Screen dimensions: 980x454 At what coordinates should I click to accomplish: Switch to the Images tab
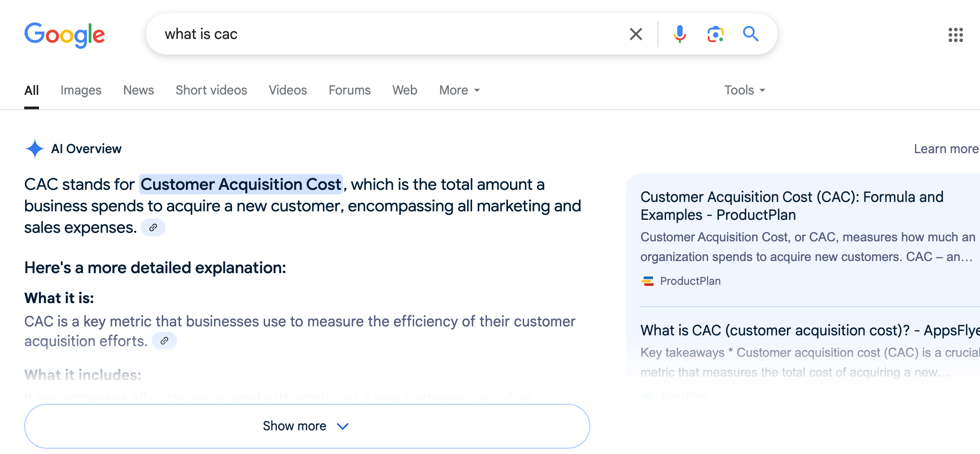pos(81,90)
